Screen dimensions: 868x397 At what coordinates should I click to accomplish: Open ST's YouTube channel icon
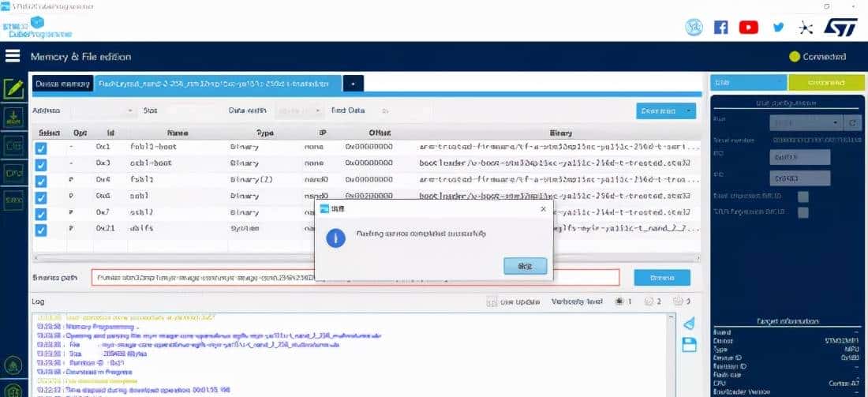[x=748, y=27]
